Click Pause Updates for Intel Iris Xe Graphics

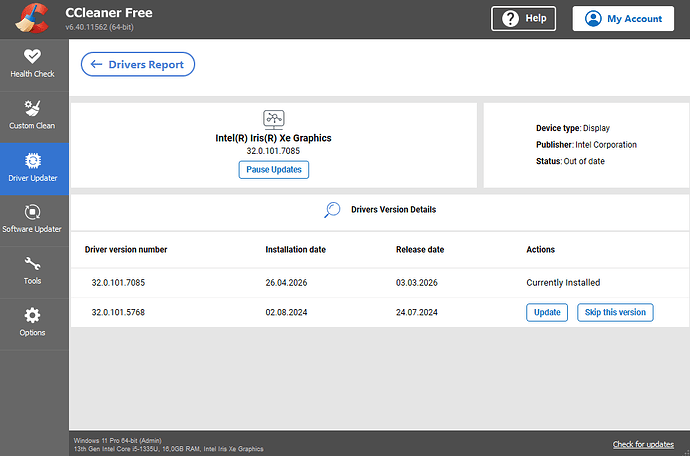click(x=274, y=170)
